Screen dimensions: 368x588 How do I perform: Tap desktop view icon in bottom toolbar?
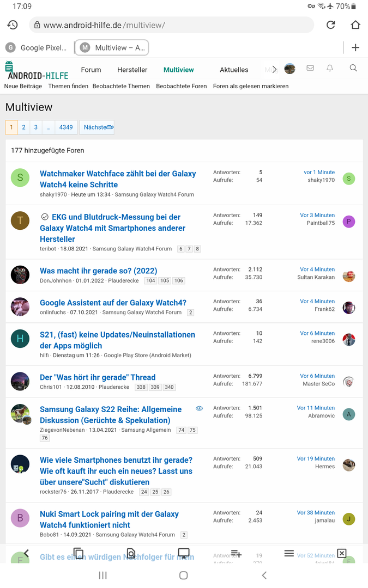click(x=184, y=553)
